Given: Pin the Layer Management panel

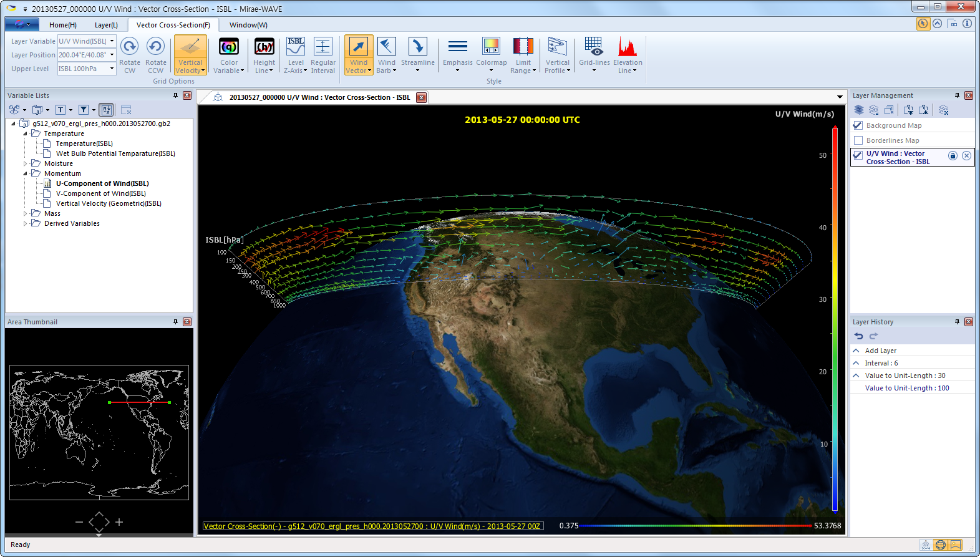Looking at the screenshot, I should [957, 95].
